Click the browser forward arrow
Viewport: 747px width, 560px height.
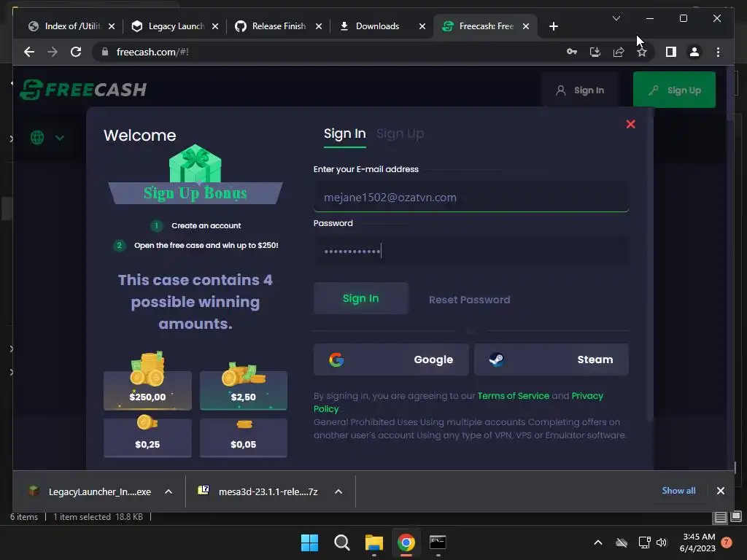[53, 52]
